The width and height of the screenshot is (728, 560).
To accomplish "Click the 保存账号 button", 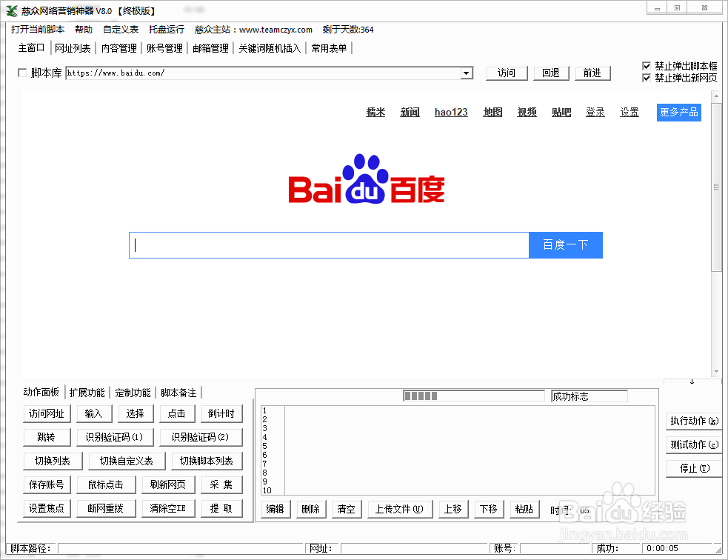I will coord(47,484).
